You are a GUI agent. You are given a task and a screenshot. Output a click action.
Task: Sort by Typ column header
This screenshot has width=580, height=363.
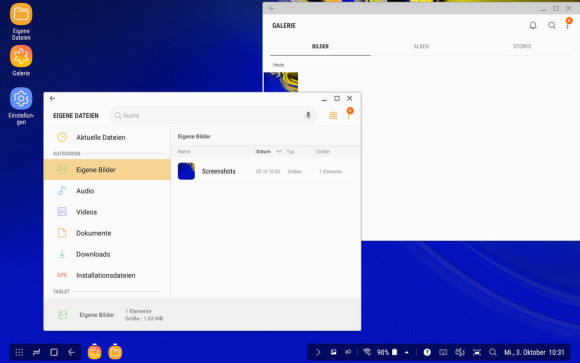click(x=290, y=151)
